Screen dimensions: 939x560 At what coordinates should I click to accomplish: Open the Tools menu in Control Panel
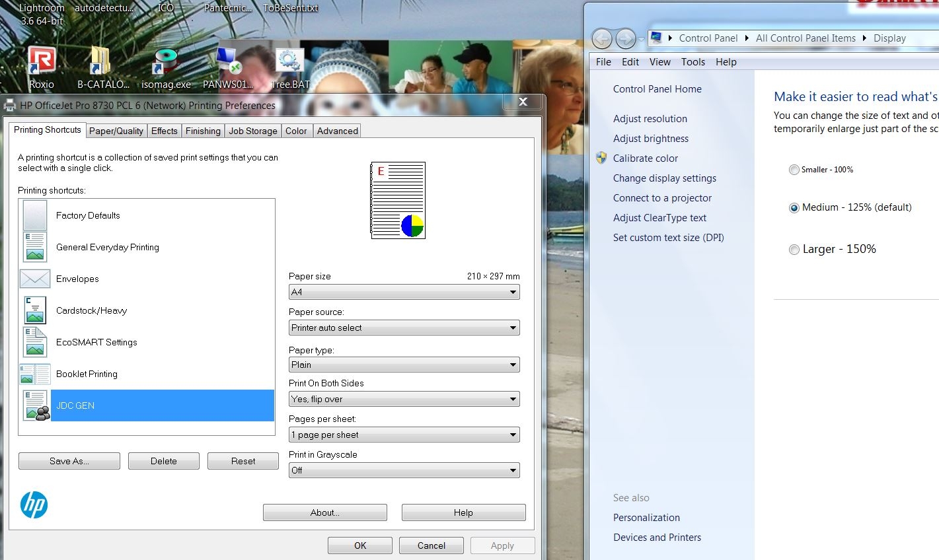[693, 62]
